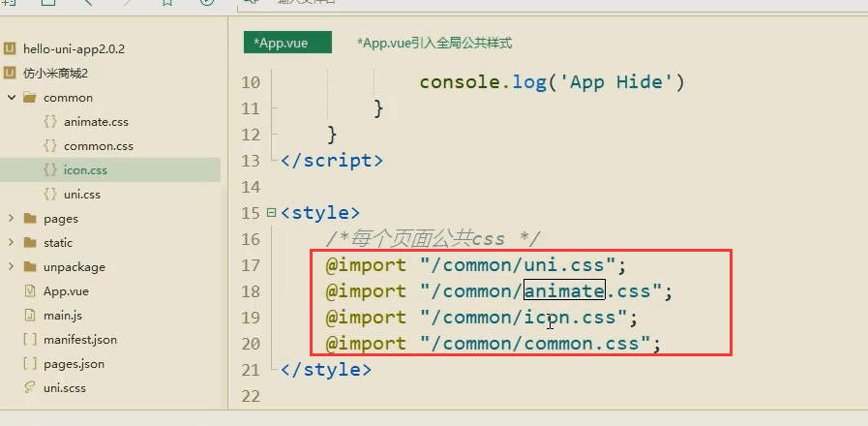Click the closing </style> tag
868x426 pixels.
pos(326,370)
